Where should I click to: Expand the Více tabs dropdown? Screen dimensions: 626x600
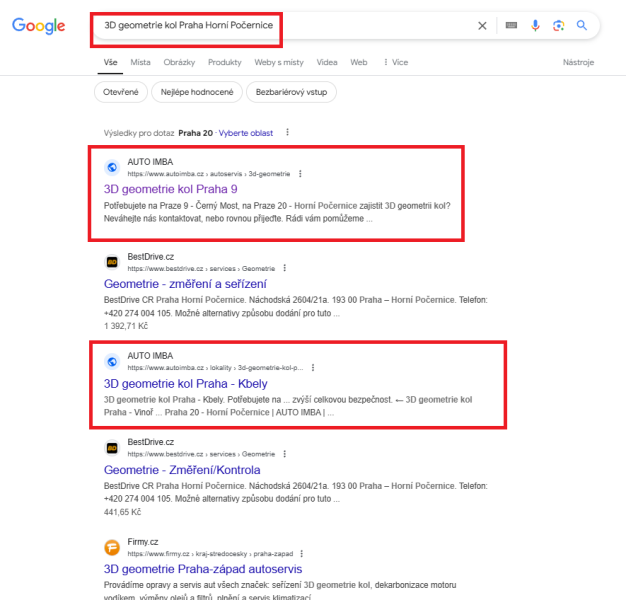[x=396, y=62]
